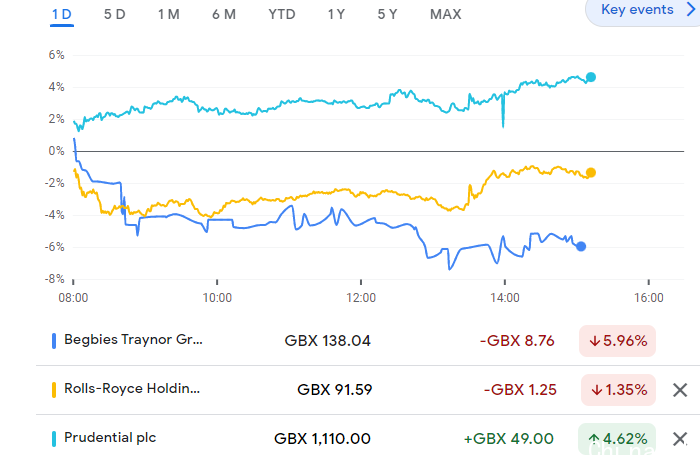The height and width of the screenshot is (463, 700).
Task: Click the blue Begbies Traynor endpoint dot
Action: click(x=582, y=246)
